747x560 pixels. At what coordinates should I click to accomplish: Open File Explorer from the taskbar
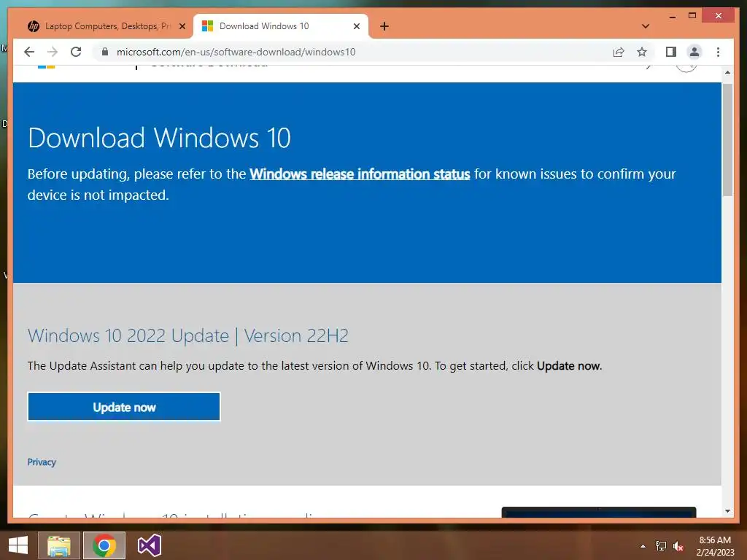click(58, 545)
